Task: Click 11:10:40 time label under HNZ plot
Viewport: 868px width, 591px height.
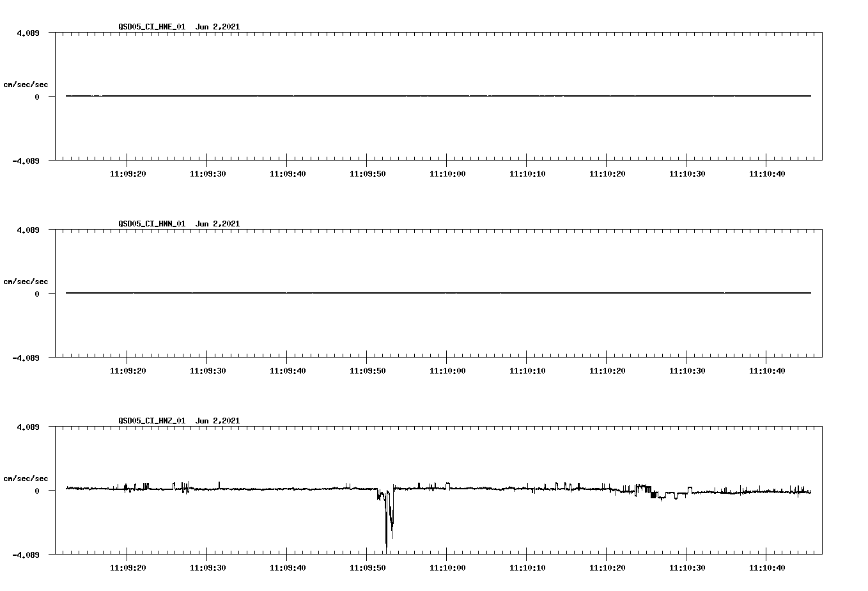Action: pyautogui.click(x=767, y=567)
